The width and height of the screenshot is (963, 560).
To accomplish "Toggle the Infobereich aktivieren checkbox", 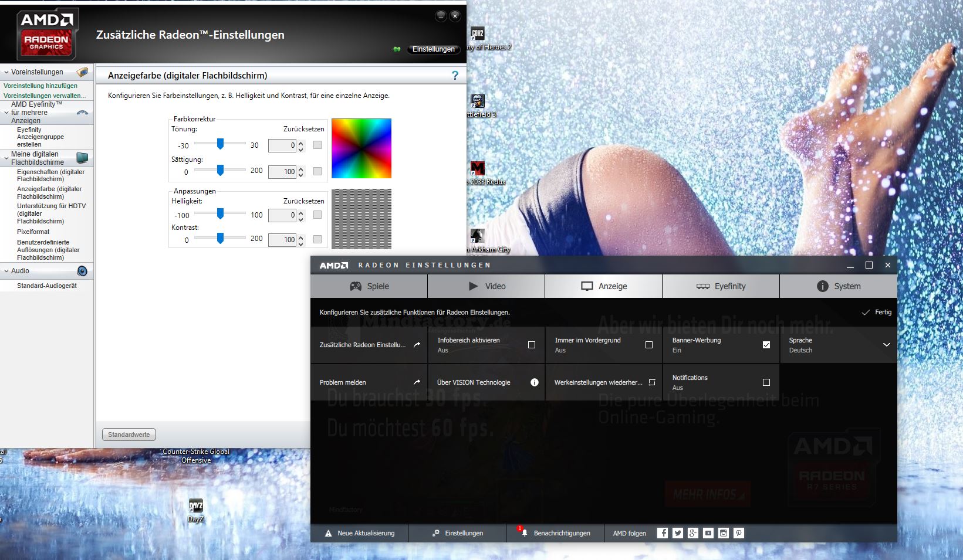I will (x=532, y=345).
